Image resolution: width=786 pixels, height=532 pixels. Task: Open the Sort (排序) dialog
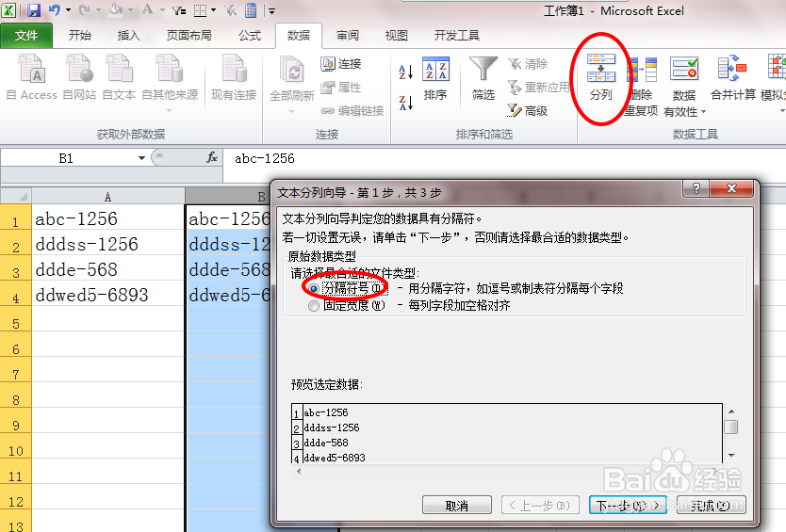[x=435, y=78]
